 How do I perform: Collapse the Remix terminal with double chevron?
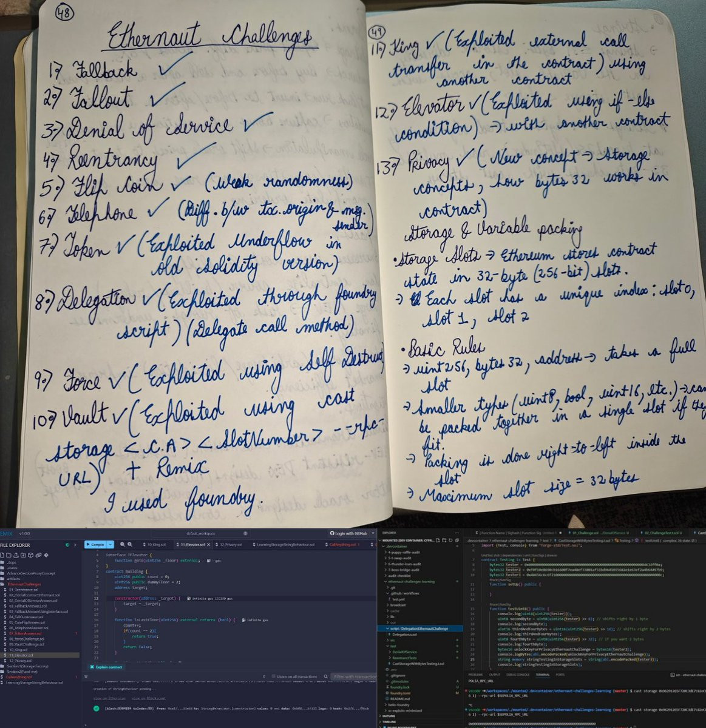(86, 676)
